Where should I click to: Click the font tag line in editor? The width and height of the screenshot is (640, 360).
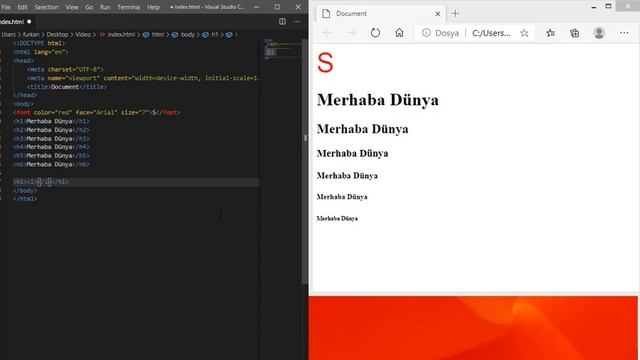pyautogui.click(x=96, y=113)
